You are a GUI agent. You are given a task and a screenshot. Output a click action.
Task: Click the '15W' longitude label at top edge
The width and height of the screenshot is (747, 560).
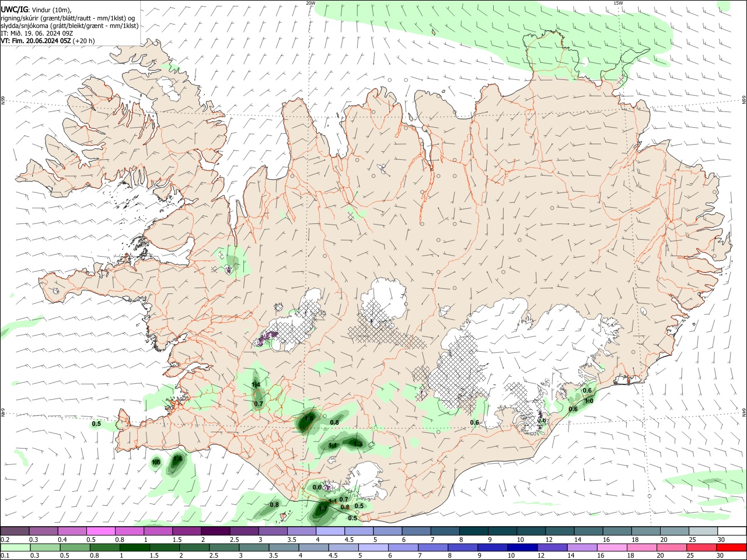point(618,3)
